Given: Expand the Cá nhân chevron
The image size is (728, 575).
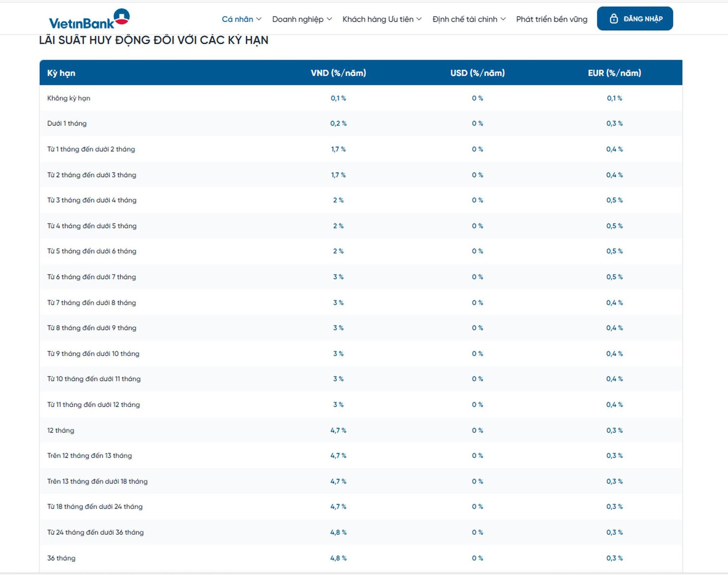Looking at the screenshot, I should tap(259, 19).
